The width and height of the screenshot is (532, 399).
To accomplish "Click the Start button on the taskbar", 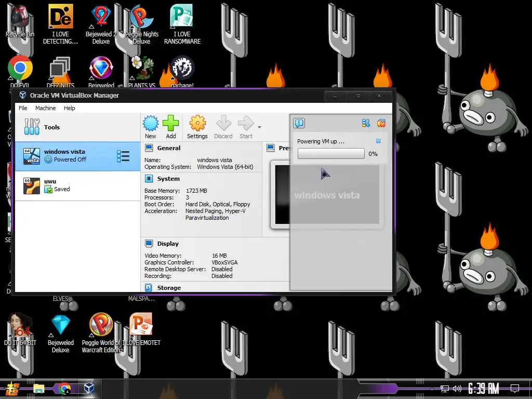I will [x=12, y=389].
